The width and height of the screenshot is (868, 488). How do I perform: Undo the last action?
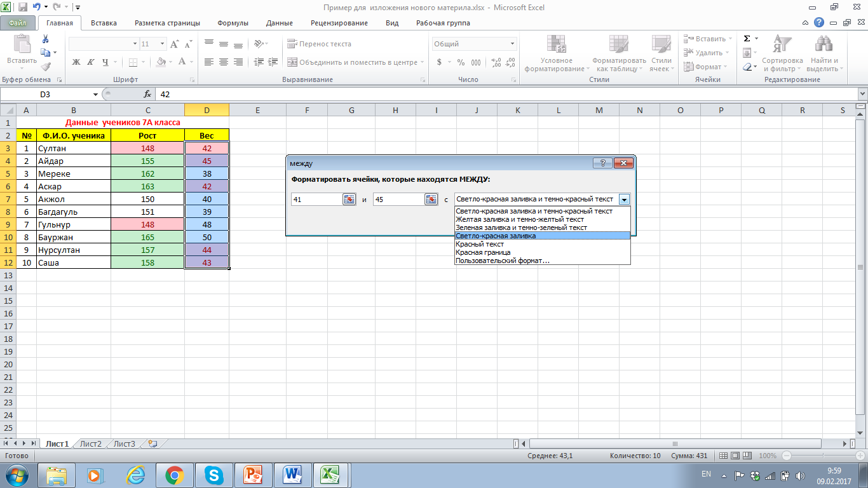point(37,8)
